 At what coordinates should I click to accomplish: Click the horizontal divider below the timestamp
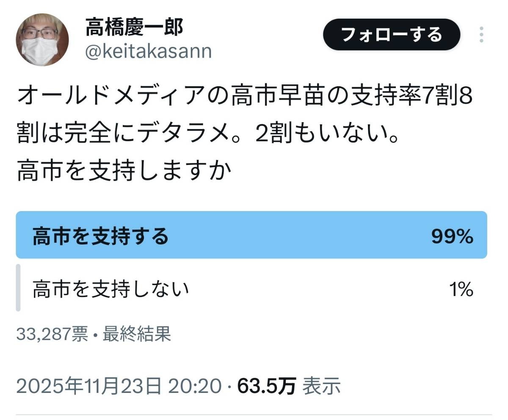[254, 415]
